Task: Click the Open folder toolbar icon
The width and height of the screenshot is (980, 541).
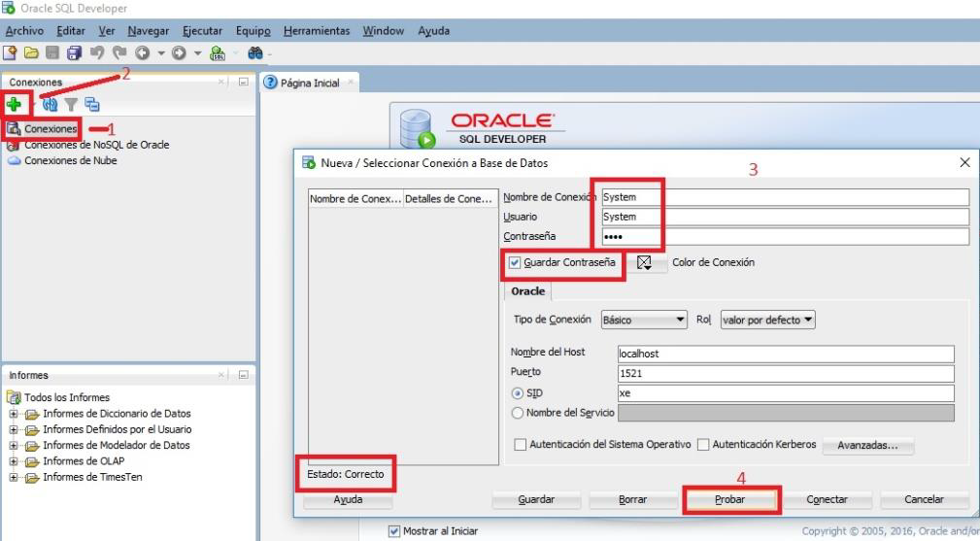Action: coord(31,53)
